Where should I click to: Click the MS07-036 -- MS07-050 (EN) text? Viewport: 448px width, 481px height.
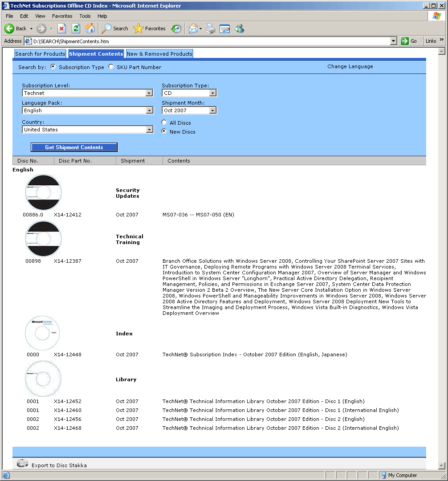(199, 215)
